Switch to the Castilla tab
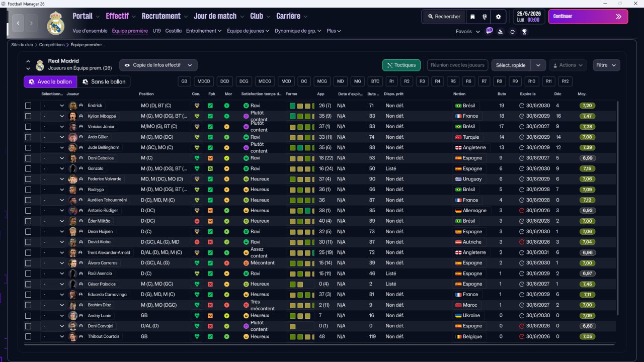 coord(173,31)
